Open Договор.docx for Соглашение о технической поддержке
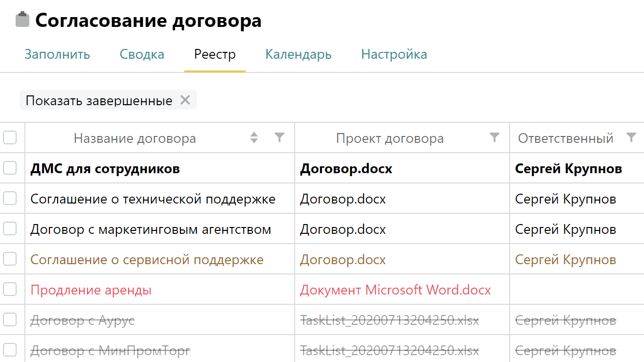The image size is (644, 362). [343, 199]
